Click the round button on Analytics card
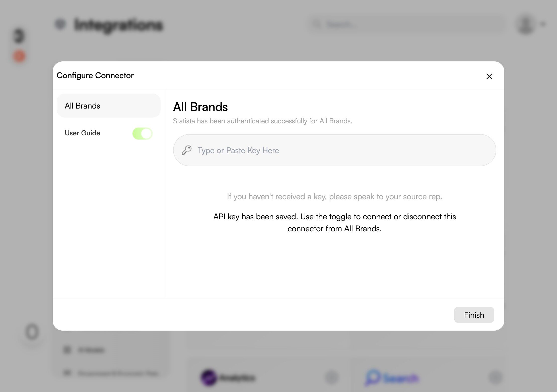 332,377
